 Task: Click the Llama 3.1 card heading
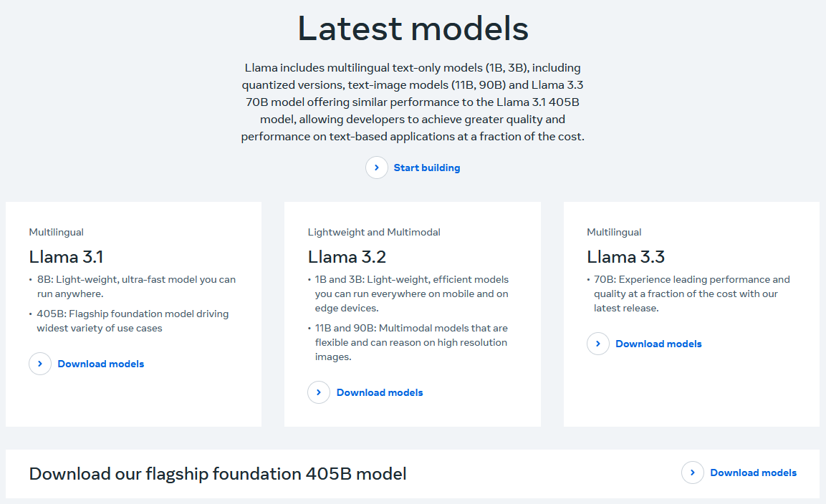point(67,256)
